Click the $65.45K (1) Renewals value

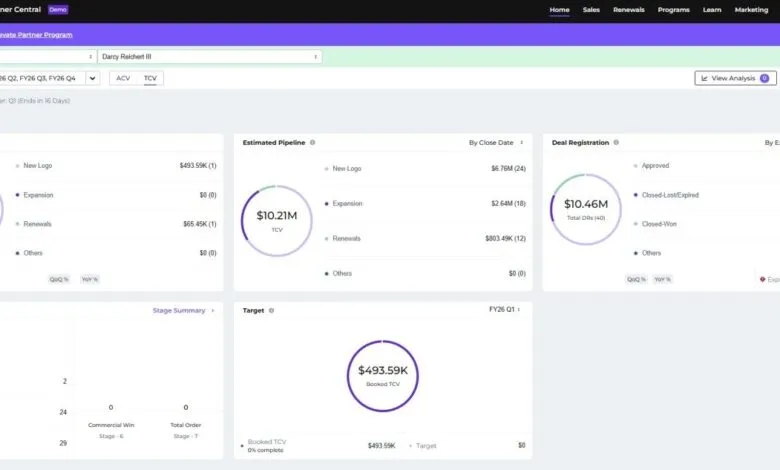(199, 224)
